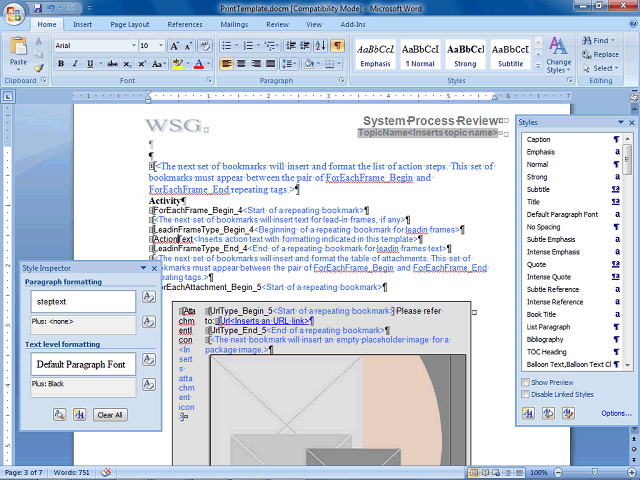Open Change Styles dropdown
The image size is (640, 480).
pos(558,56)
